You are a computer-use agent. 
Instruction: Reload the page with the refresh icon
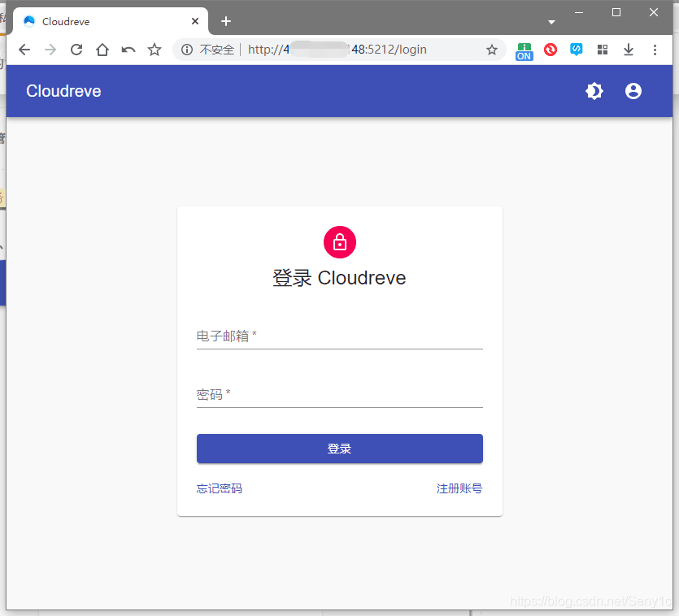click(76, 50)
